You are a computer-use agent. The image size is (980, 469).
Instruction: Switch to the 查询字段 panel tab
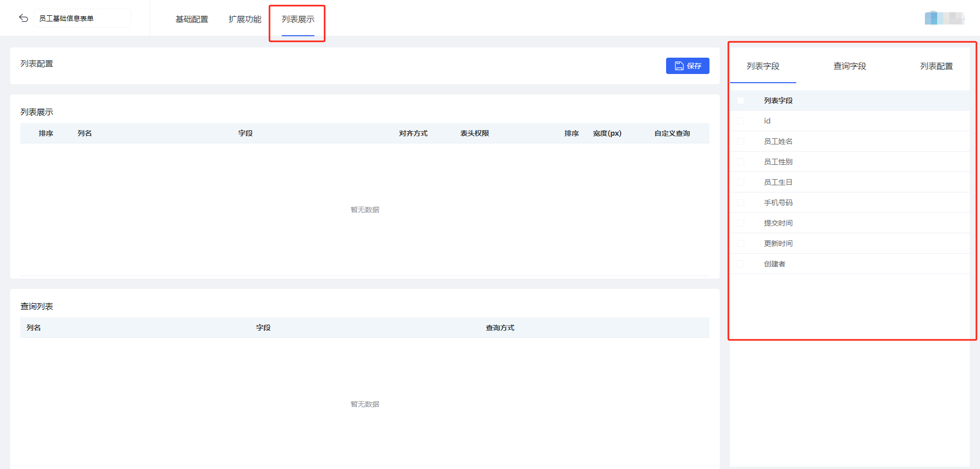pyautogui.click(x=849, y=66)
